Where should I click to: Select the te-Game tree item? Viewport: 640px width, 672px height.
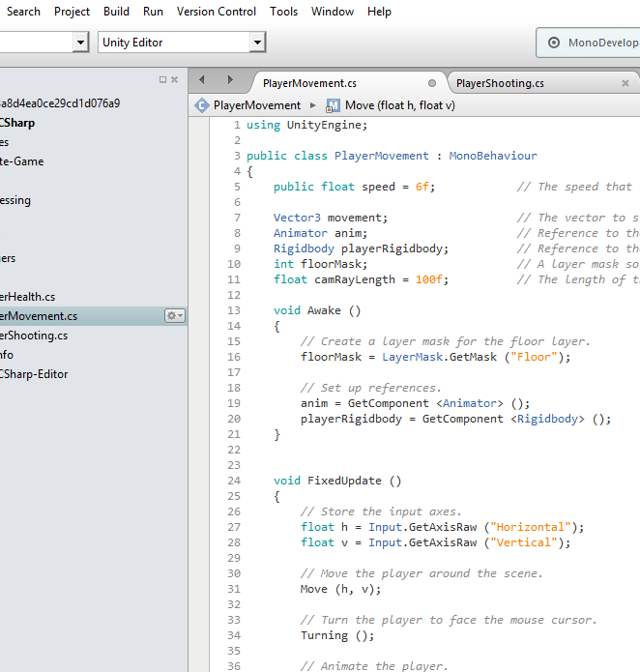coord(22,161)
